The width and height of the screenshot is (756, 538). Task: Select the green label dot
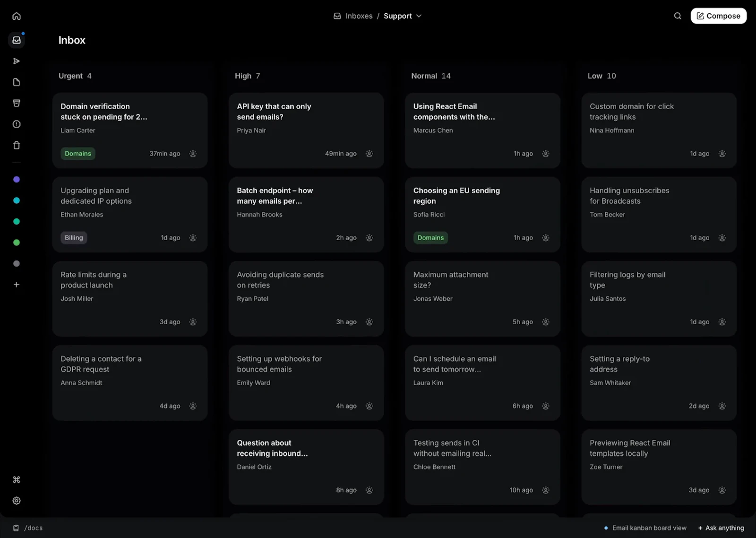[17, 243]
